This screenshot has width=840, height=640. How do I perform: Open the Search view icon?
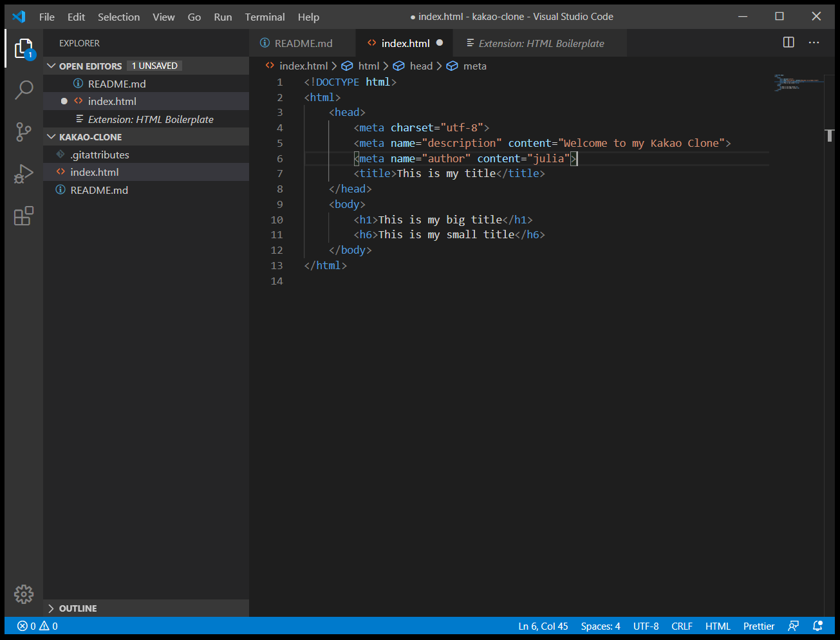pos(24,90)
